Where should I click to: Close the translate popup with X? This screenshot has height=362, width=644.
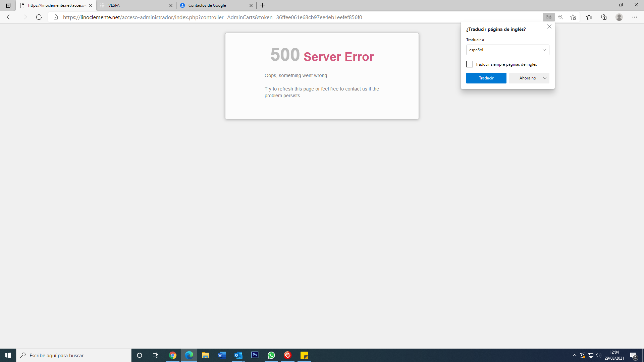coord(549,26)
